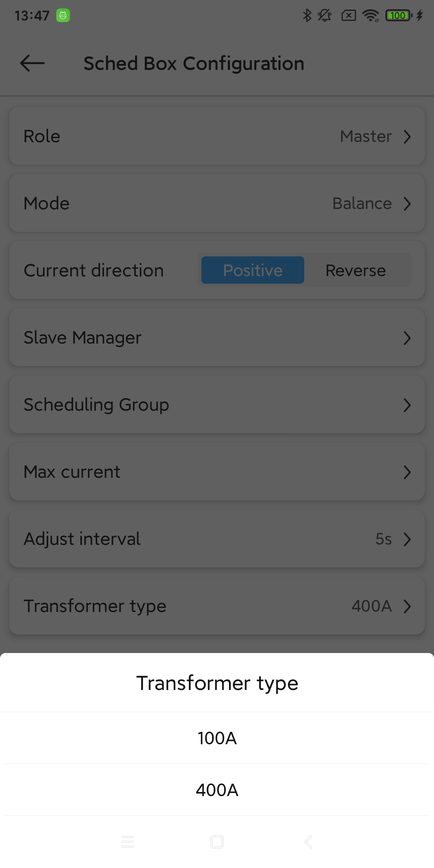This screenshot has height=868, width=434.
Task: Tap the Bluetooth status icon
Action: [307, 16]
